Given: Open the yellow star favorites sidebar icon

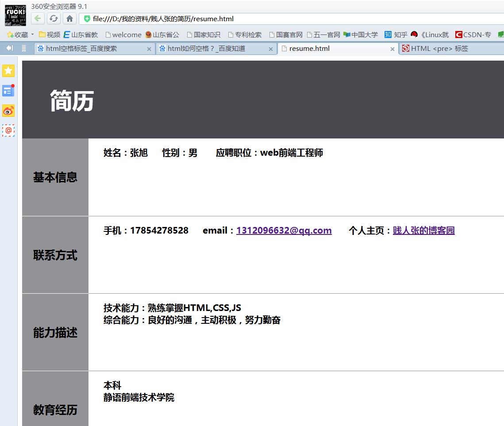Looking at the screenshot, I should coord(8,71).
